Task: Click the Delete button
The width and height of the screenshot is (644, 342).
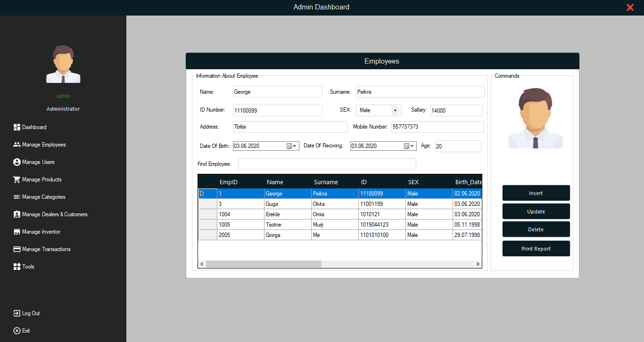Action: [536, 229]
